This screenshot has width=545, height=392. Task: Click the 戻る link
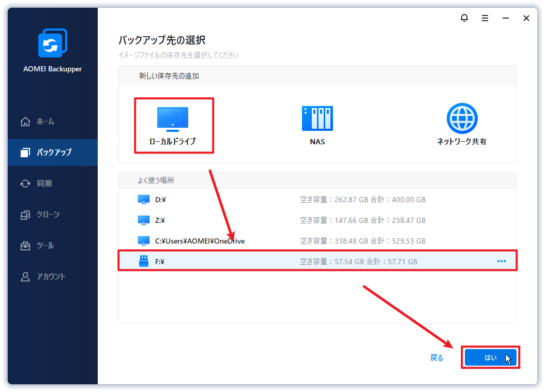coord(436,357)
